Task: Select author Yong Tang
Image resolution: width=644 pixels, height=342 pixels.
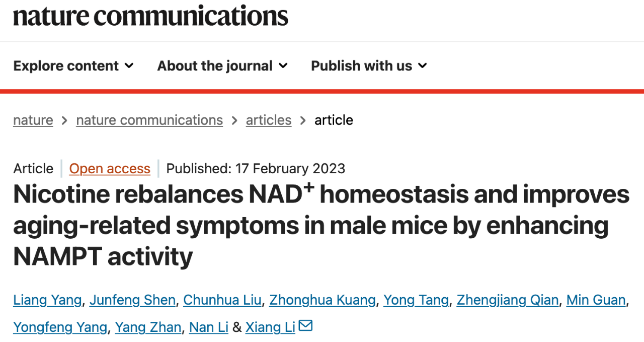Action: point(416,300)
